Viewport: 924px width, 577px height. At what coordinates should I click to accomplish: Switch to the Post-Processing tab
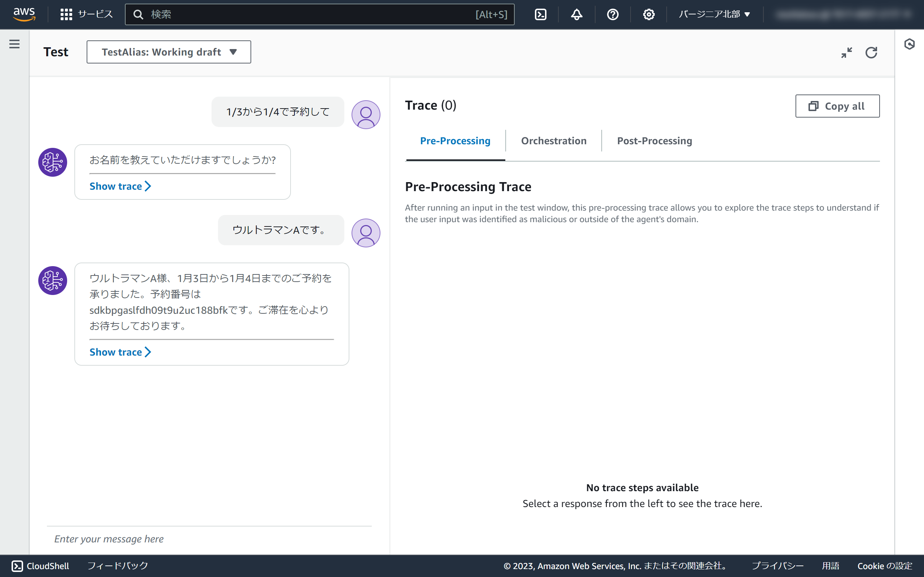click(654, 141)
